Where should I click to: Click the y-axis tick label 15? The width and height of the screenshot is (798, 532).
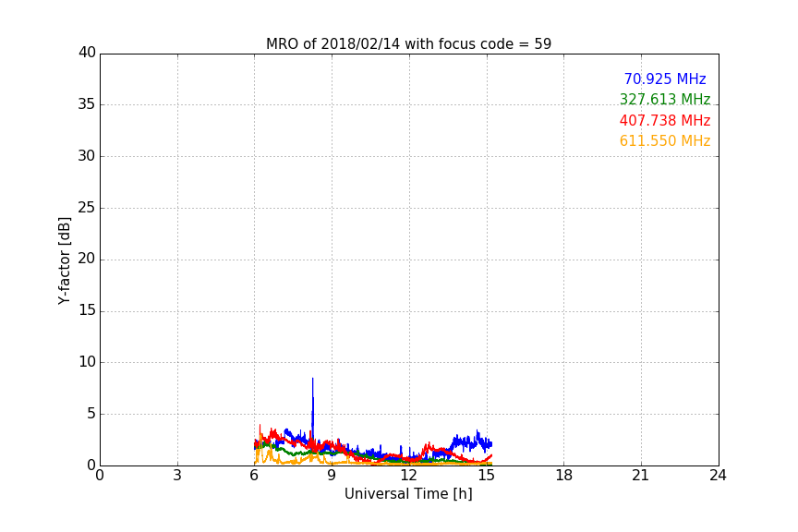point(87,310)
